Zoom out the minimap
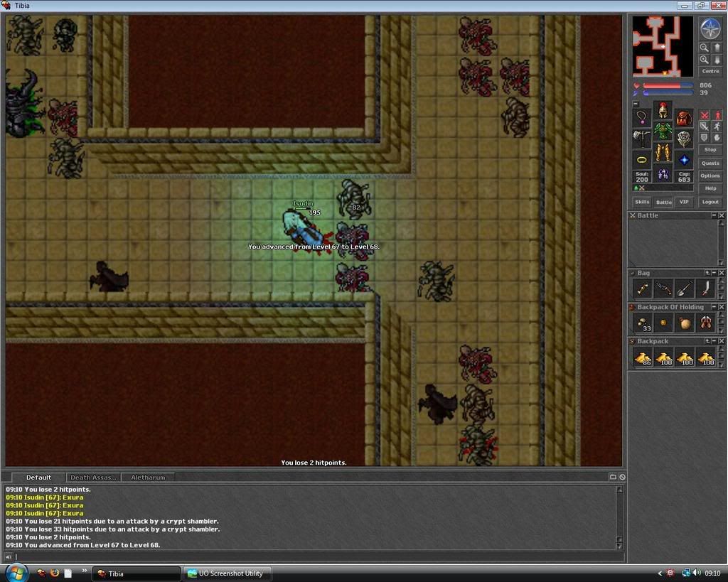The image size is (728, 582). point(705,48)
